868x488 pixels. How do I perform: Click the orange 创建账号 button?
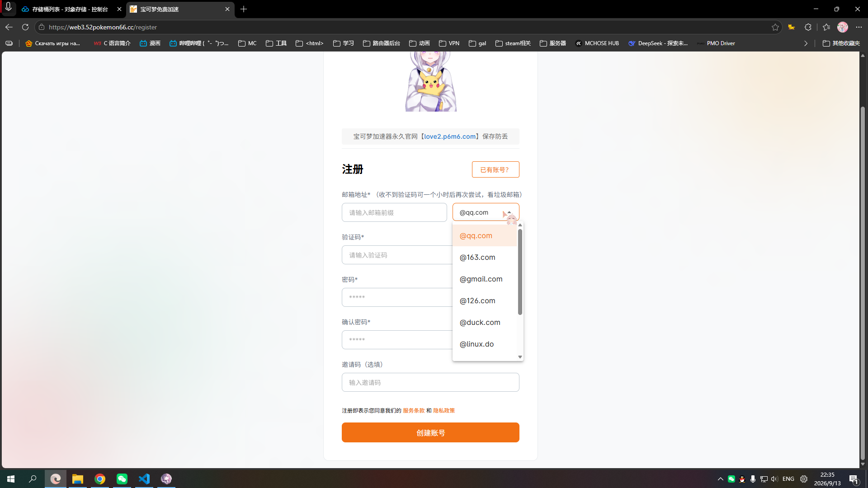tap(430, 432)
